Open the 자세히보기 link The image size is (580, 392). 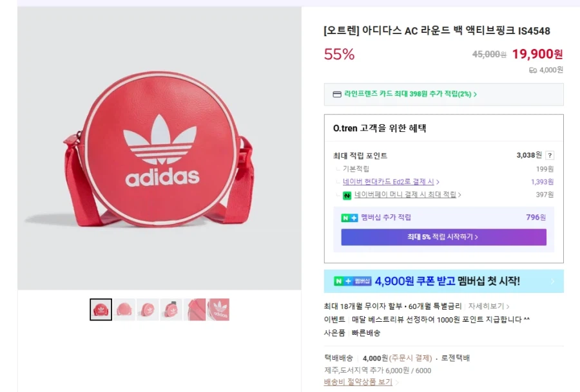[486, 306]
